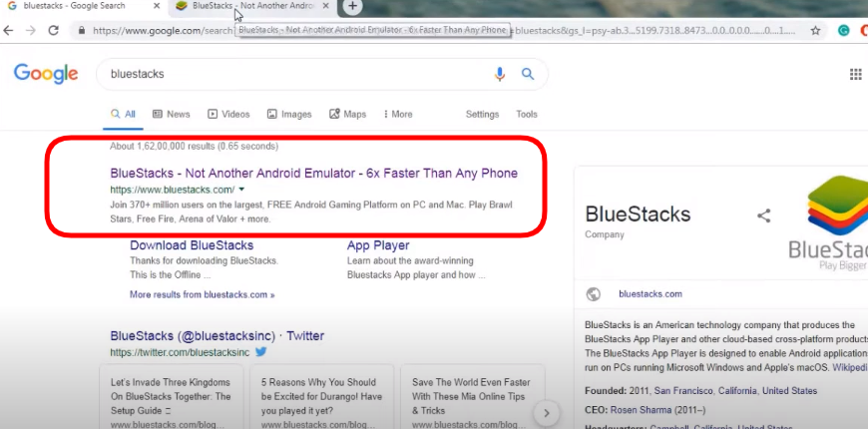868x430 pixels.
Task: Open the Download BlueStacks sitelink
Action: (192, 245)
